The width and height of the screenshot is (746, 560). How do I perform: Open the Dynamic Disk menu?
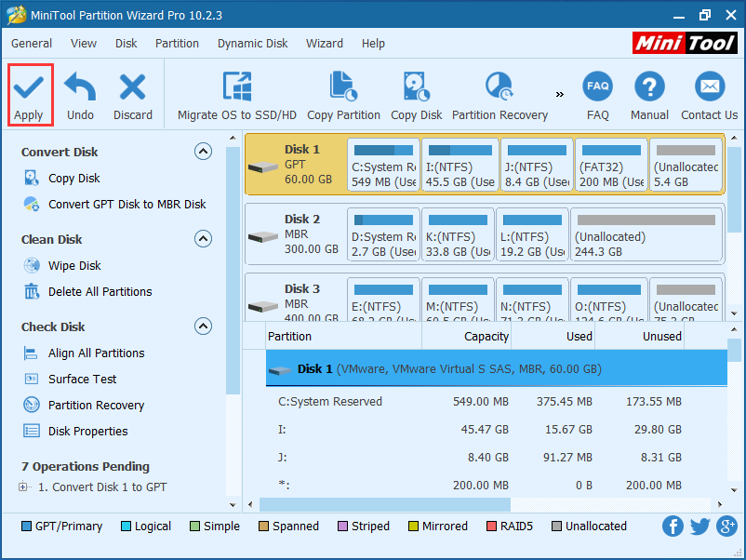(x=253, y=44)
